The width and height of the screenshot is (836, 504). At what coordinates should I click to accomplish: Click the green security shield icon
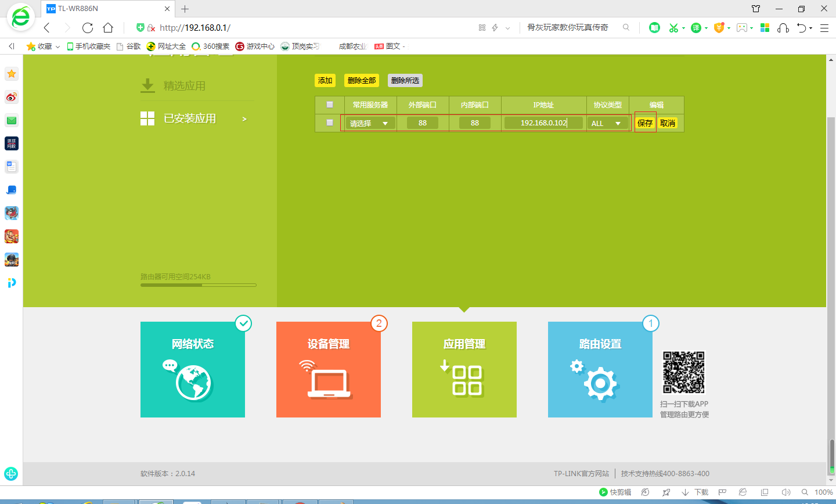140,27
